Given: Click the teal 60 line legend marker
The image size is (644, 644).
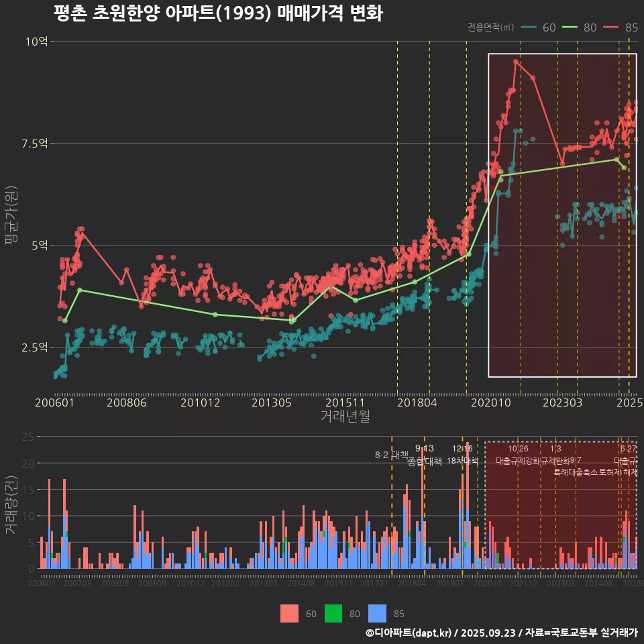Looking at the screenshot, I should pyautogui.click(x=529, y=28).
